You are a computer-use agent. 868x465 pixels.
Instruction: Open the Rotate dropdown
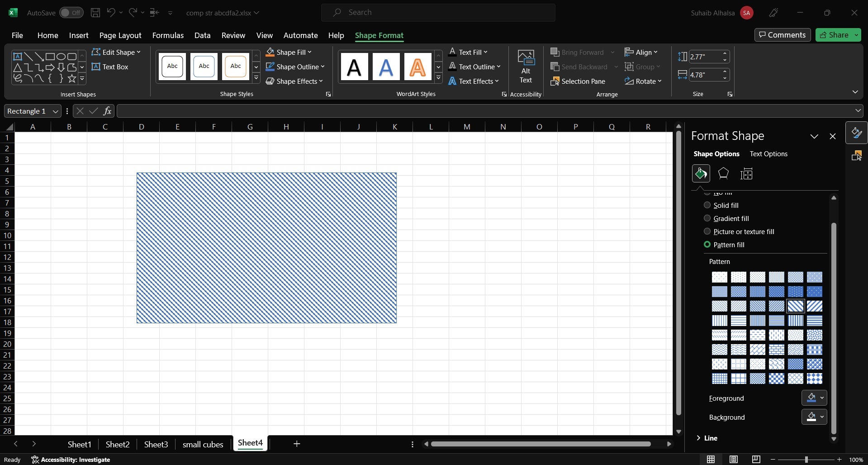tap(644, 81)
